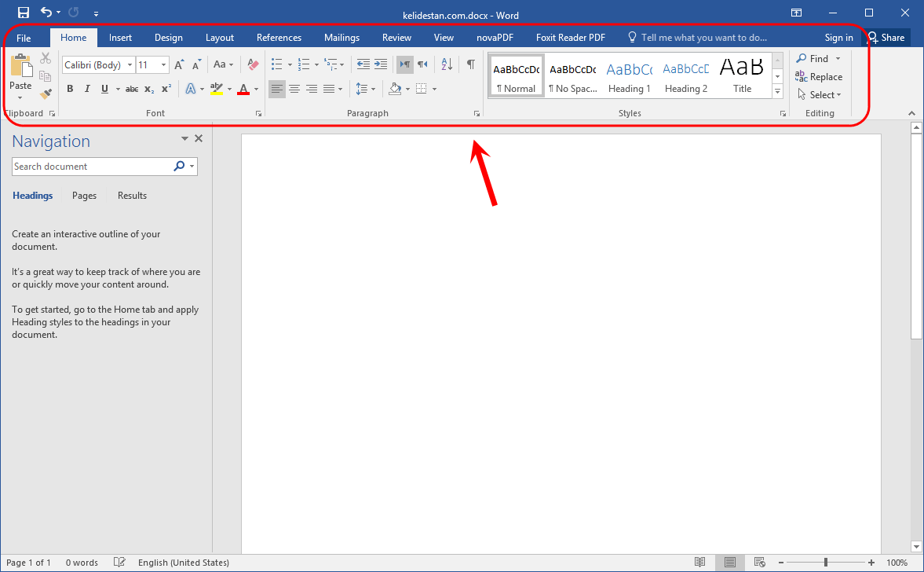Open the File tab

24,38
